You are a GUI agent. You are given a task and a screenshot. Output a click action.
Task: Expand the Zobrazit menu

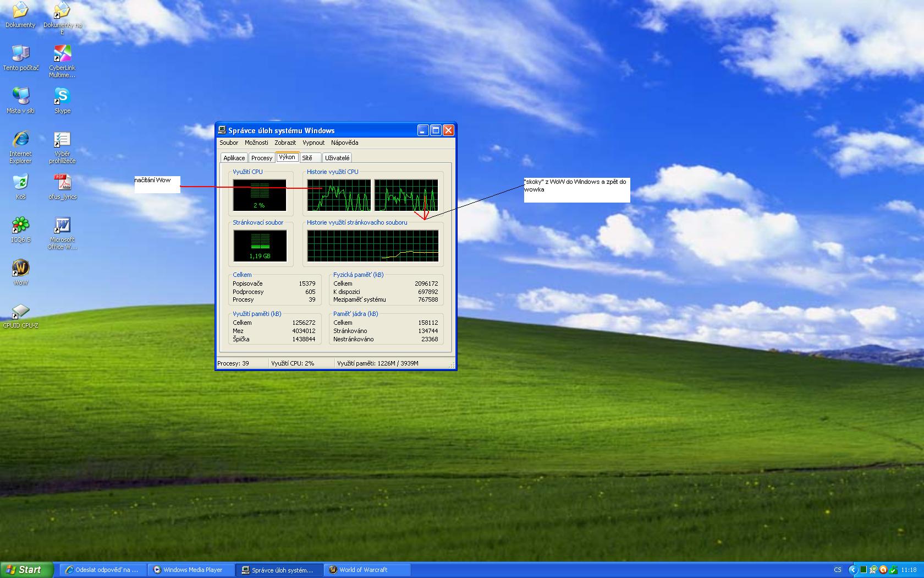coord(285,143)
